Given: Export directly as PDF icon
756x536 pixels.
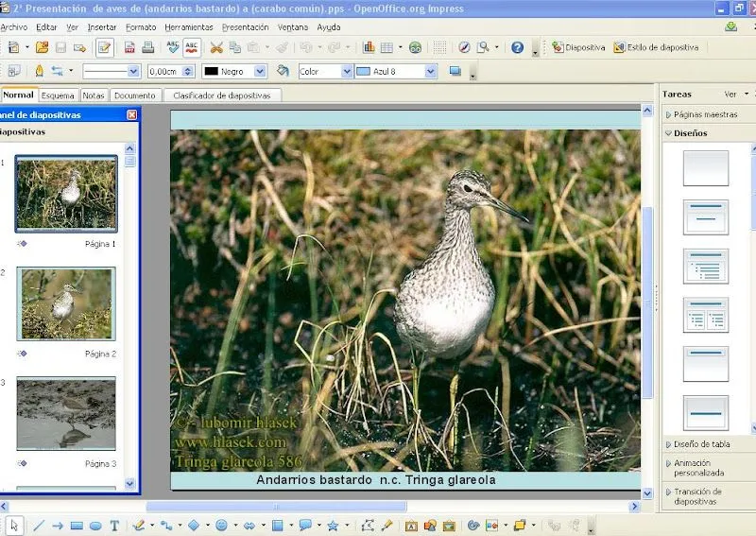Looking at the screenshot, I should tap(129, 47).
